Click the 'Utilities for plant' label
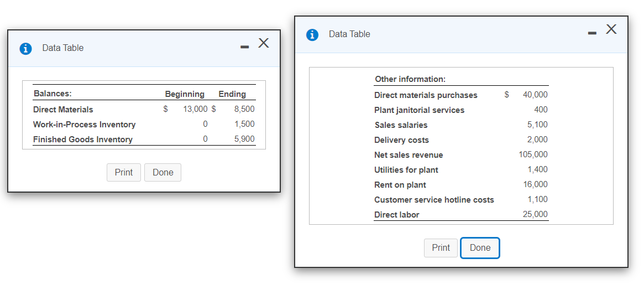This screenshot has width=644, height=284. [x=406, y=170]
